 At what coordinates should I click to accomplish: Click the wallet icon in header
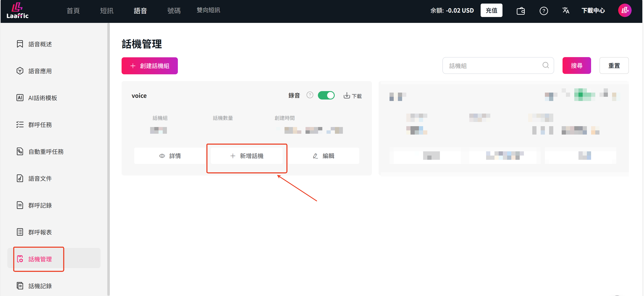[x=521, y=11]
